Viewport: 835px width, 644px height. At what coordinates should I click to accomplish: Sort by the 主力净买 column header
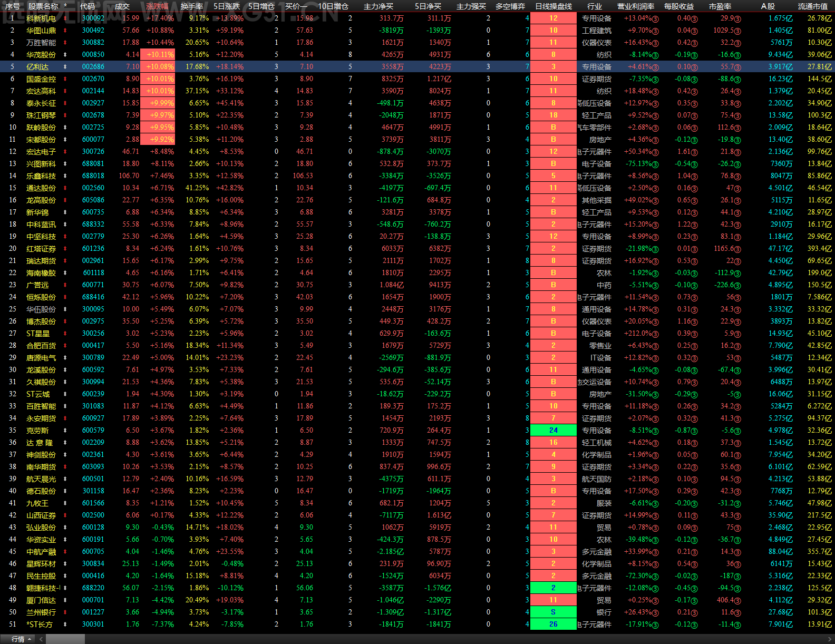378,6
